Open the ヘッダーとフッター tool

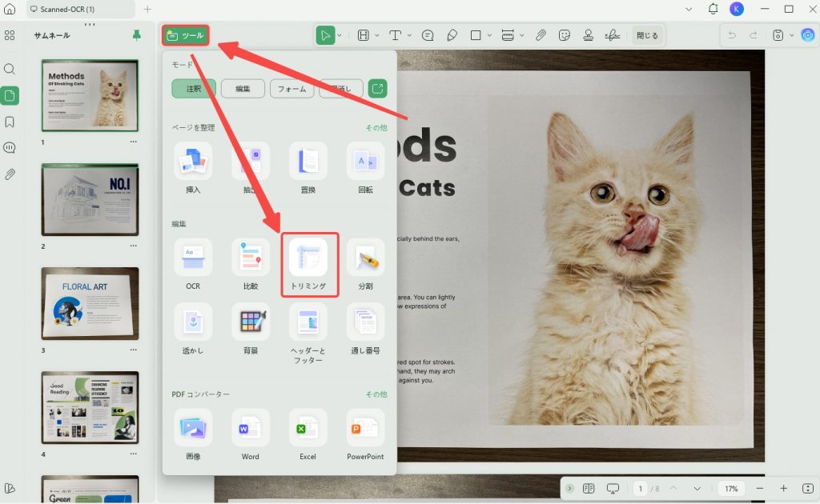[x=308, y=334]
